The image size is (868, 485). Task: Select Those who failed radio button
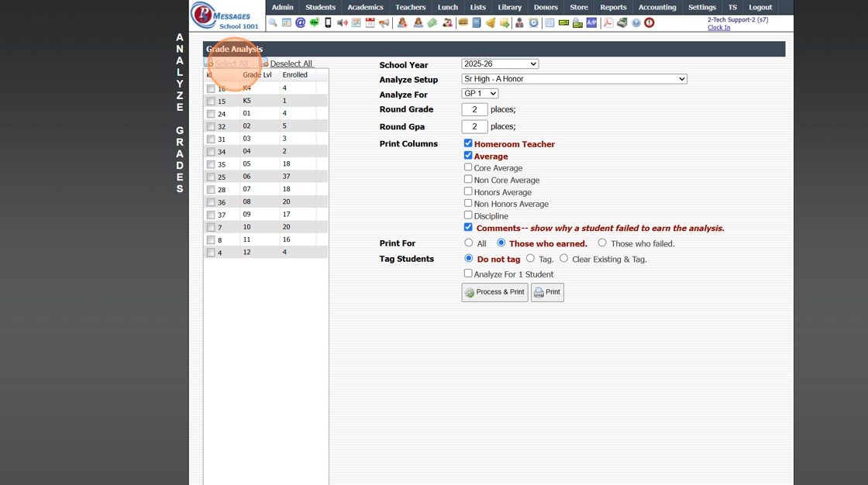click(x=602, y=242)
